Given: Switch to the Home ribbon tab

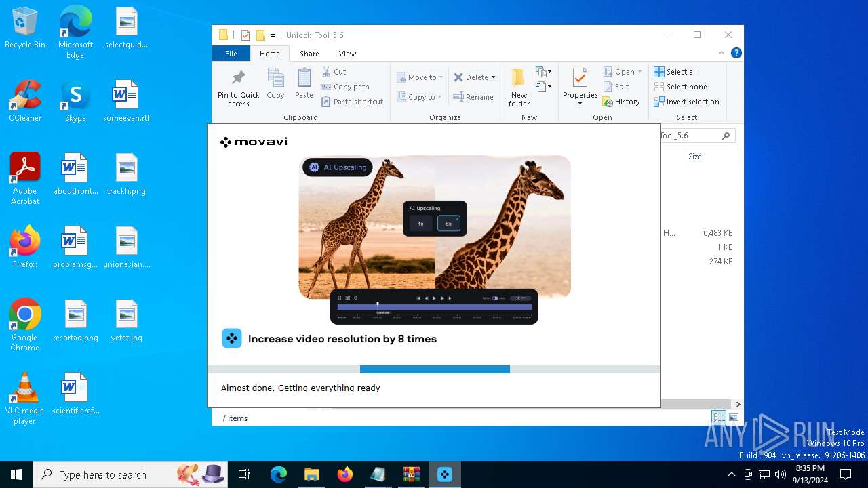Looking at the screenshot, I should pyautogui.click(x=269, y=54).
